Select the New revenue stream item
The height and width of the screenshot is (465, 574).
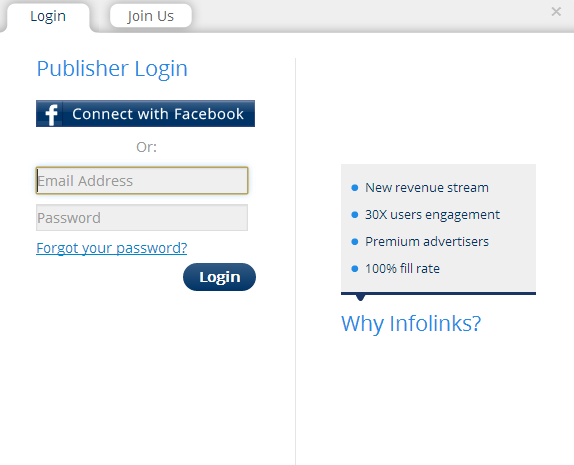click(427, 187)
